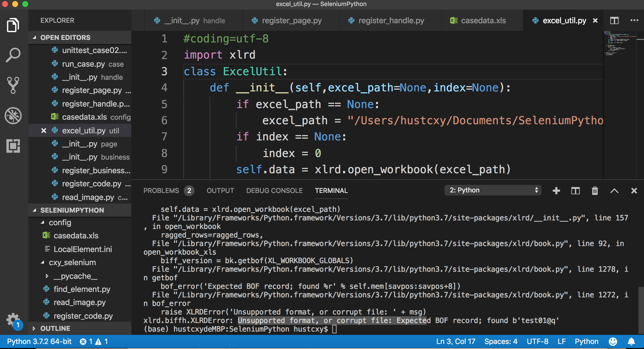Close excel_util.py in Open Editors list
This screenshot has height=349, width=644.
(x=44, y=131)
